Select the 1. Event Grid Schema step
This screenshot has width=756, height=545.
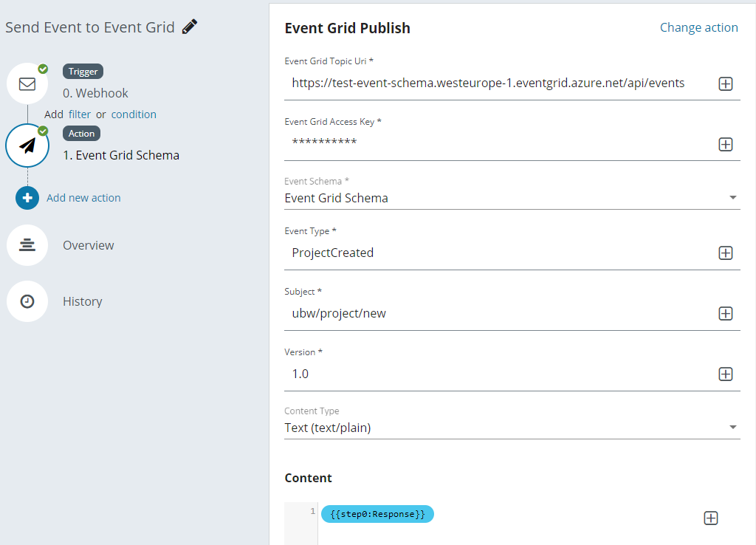(x=121, y=155)
